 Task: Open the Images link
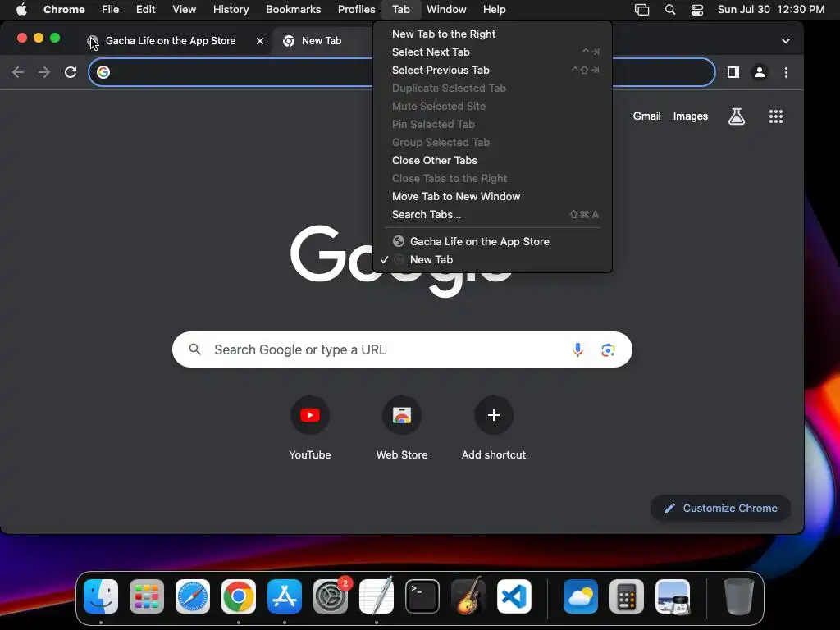tap(690, 116)
